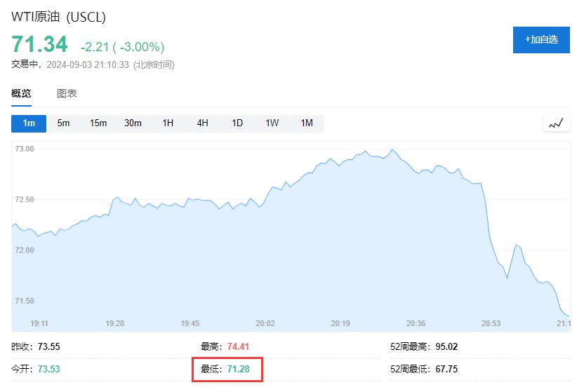Viewport: 584px width, 392px height.
Task: Open the 图表 tab
Action: click(67, 93)
